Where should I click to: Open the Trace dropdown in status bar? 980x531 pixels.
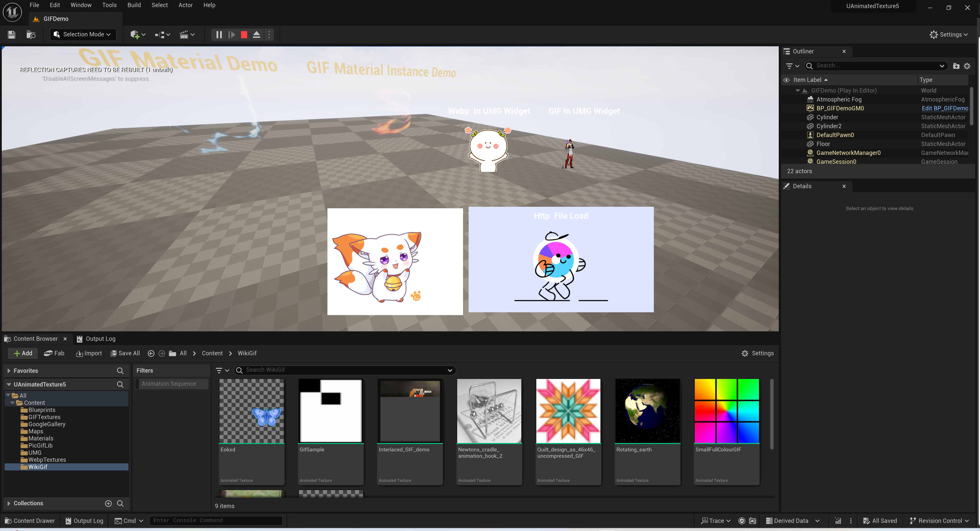pos(716,521)
